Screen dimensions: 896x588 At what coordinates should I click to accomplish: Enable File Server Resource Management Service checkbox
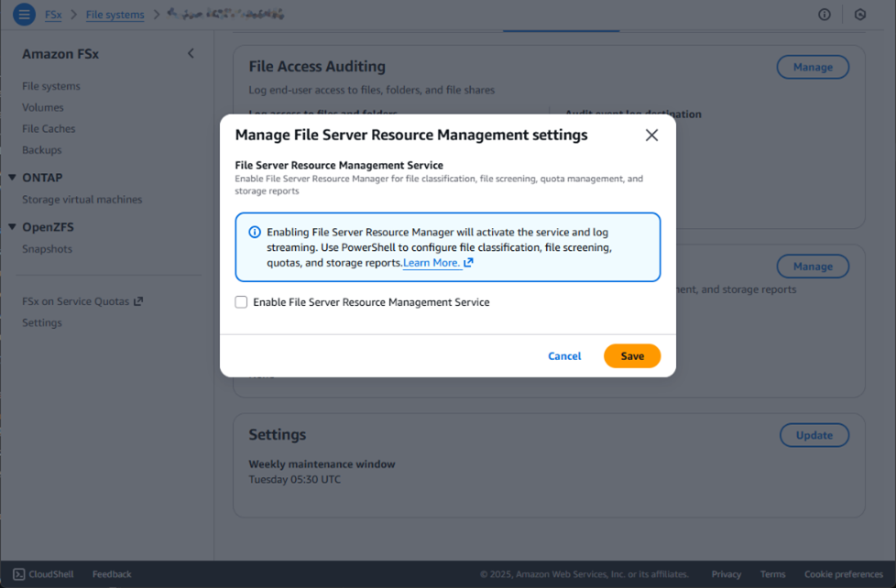[241, 301]
